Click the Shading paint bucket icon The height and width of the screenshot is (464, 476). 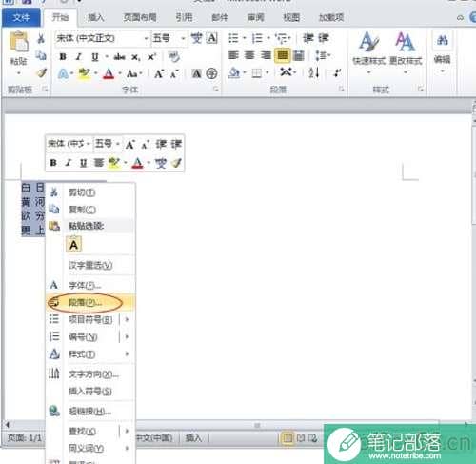[x=234, y=73]
